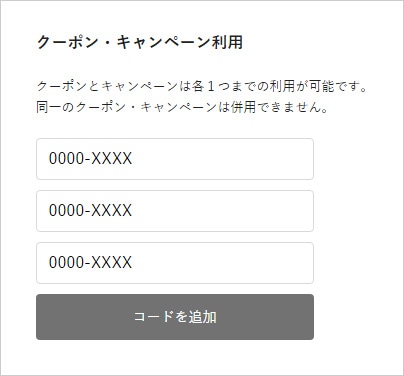Select the クーポン・キャンペーン利用 heading
404x376 pixels.
pyautogui.click(x=140, y=43)
